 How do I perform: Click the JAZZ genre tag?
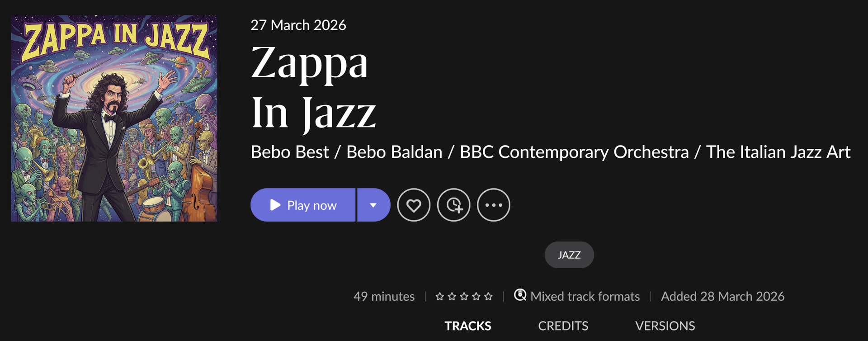pos(569,255)
